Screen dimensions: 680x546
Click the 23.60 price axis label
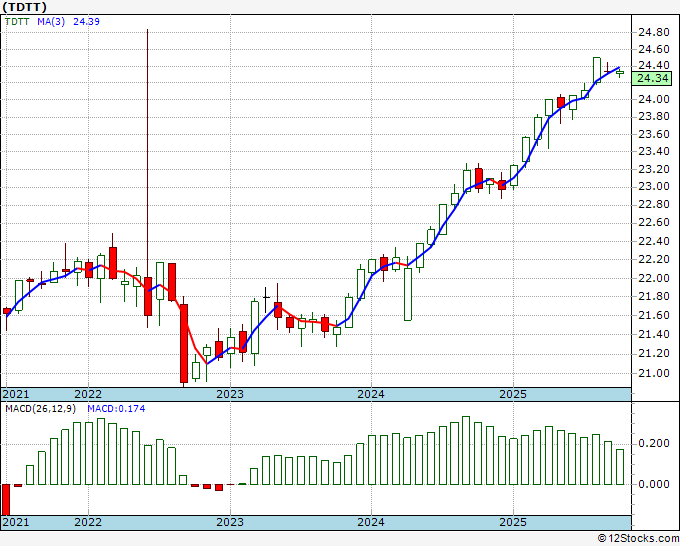[x=654, y=134]
